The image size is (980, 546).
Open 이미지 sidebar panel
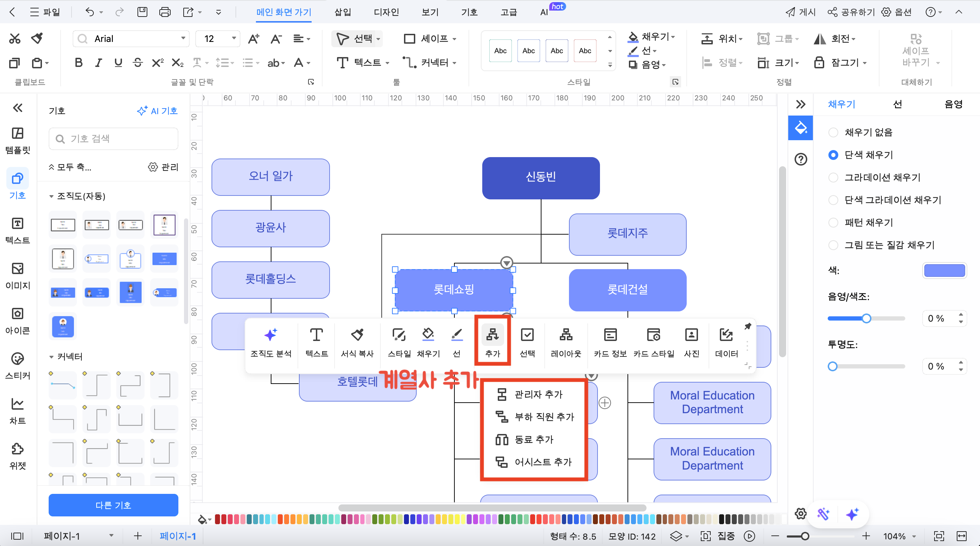pyautogui.click(x=18, y=276)
